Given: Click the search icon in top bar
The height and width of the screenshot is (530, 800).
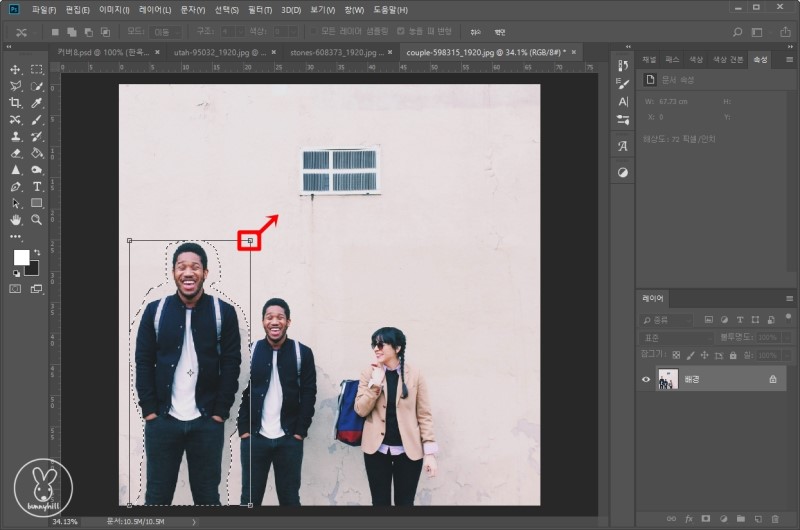Looking at the screenshot, I should 737,32.
